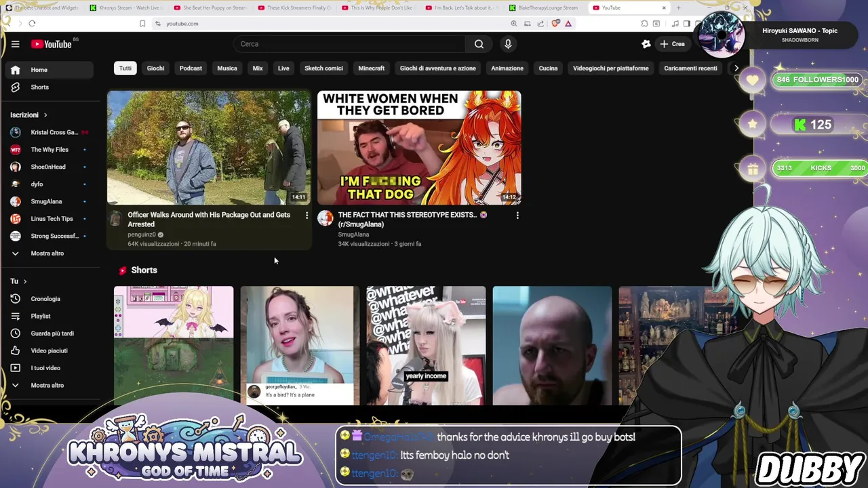Select the Live filter chip

[283, 68]
